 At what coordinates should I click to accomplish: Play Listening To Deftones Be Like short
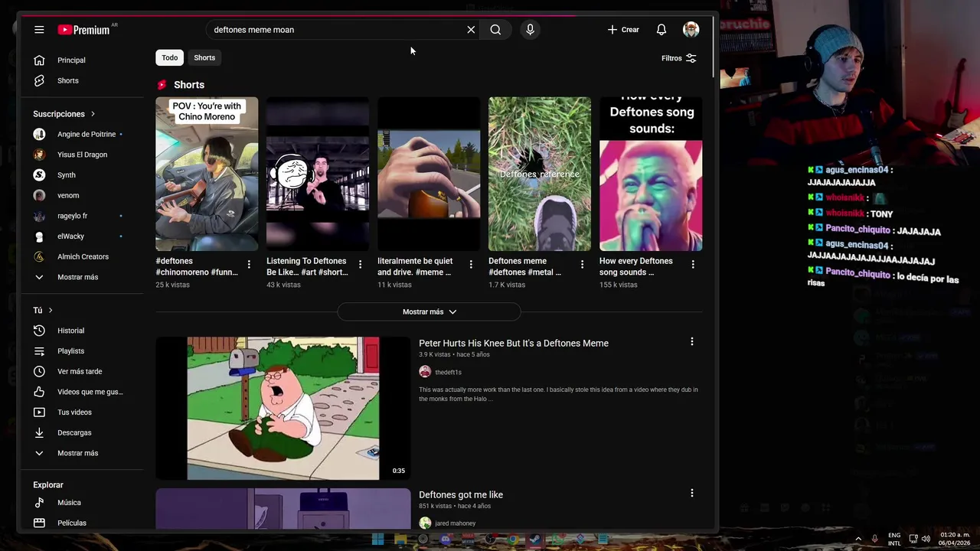pyautogui.click(x=318, y=174)
